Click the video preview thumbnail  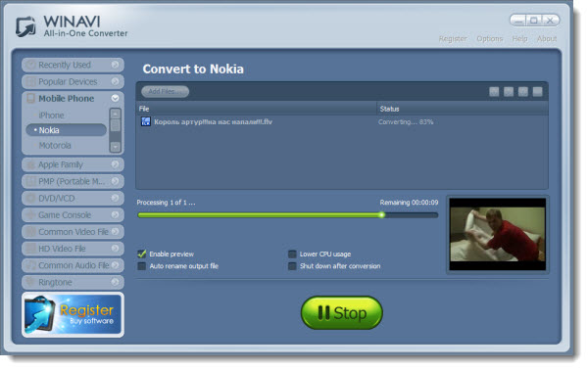click(498, 234)
